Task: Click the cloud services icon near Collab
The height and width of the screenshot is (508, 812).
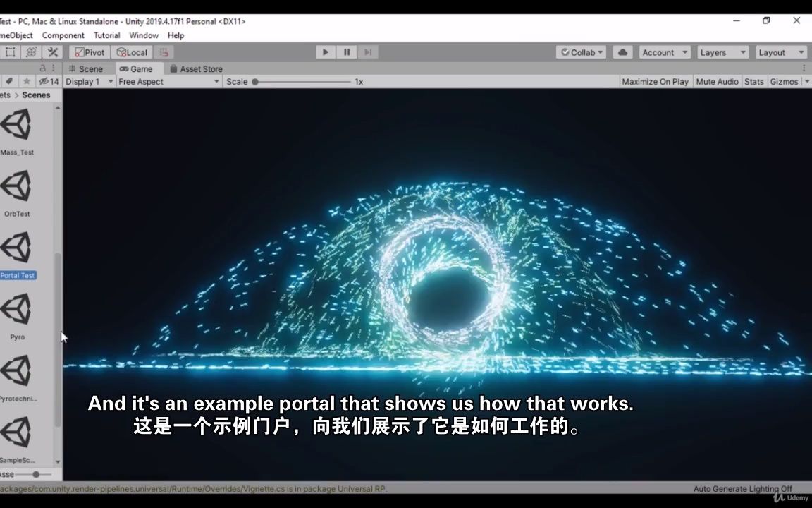Action: pos(623,52)
